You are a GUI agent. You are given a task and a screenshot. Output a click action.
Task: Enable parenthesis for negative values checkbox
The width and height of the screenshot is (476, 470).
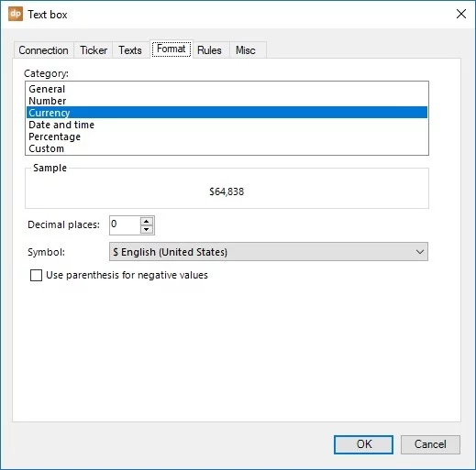coord(36,275)
